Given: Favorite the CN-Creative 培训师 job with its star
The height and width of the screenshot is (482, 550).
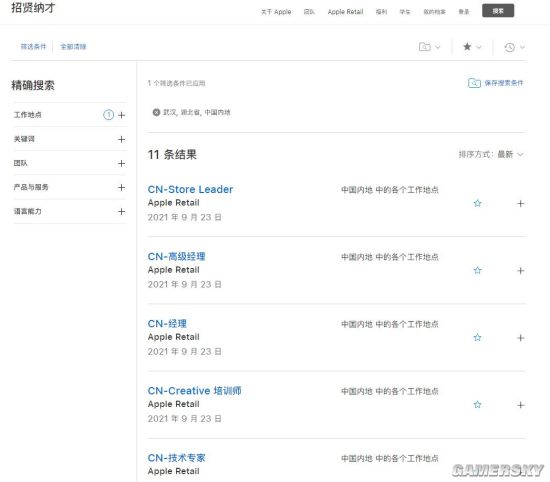Looking at the screenshot, I should coord(477,404).
